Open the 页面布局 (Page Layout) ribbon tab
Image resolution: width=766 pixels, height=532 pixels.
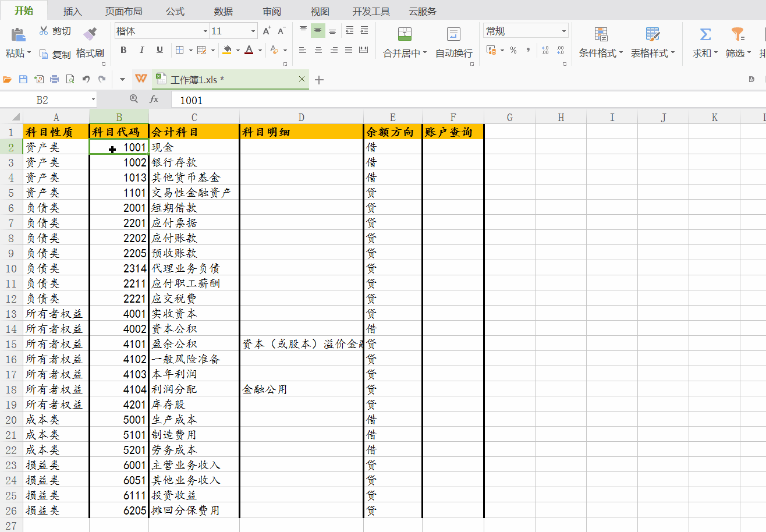pyautogui.click(x=123, y=11)
